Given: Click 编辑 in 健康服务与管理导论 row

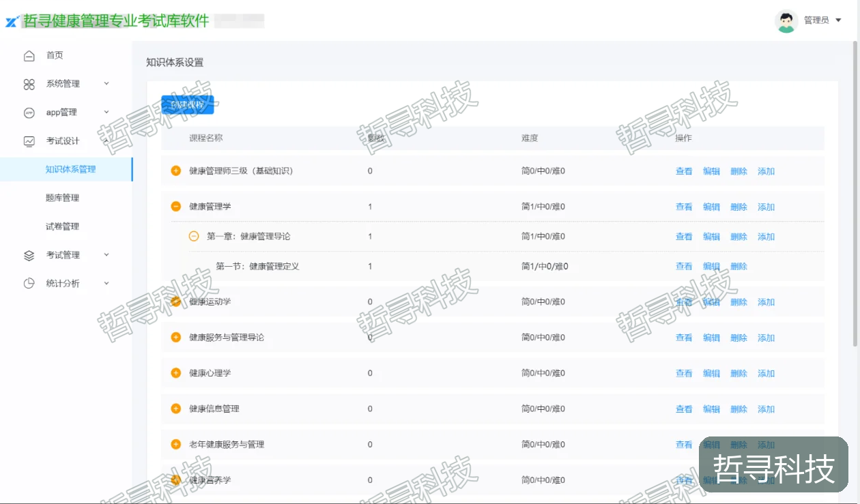Looking at the screenshot, I should pos(711,338).
